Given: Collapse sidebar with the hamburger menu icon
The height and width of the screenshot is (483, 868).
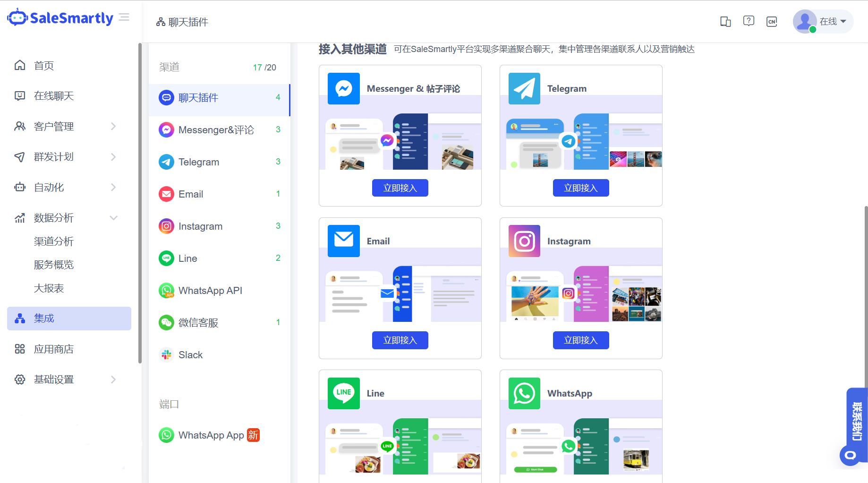Looking at the screenshot, I should pos(124,17).
